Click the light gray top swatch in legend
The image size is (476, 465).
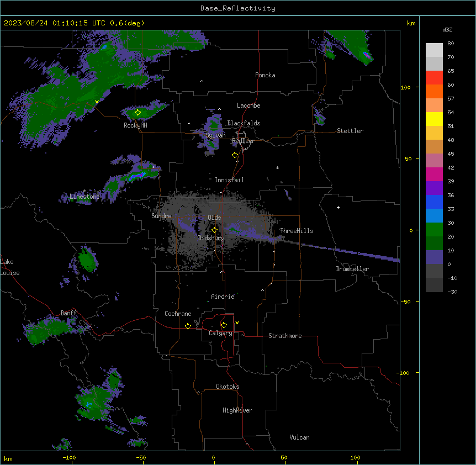pyautogui.click(x=434, y=50)
